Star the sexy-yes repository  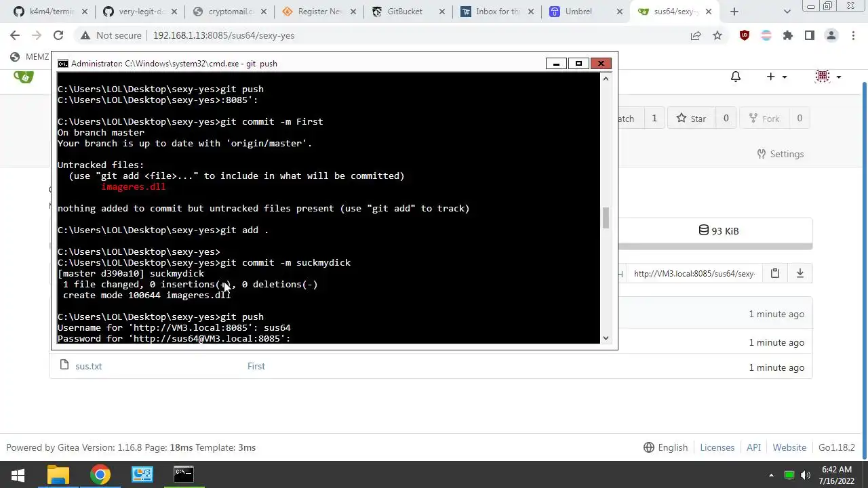tap(691, 119)
